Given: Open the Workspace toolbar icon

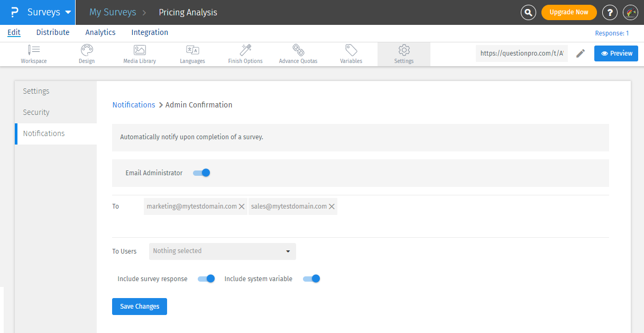Looking at the screenshot, I should [34, 54].
